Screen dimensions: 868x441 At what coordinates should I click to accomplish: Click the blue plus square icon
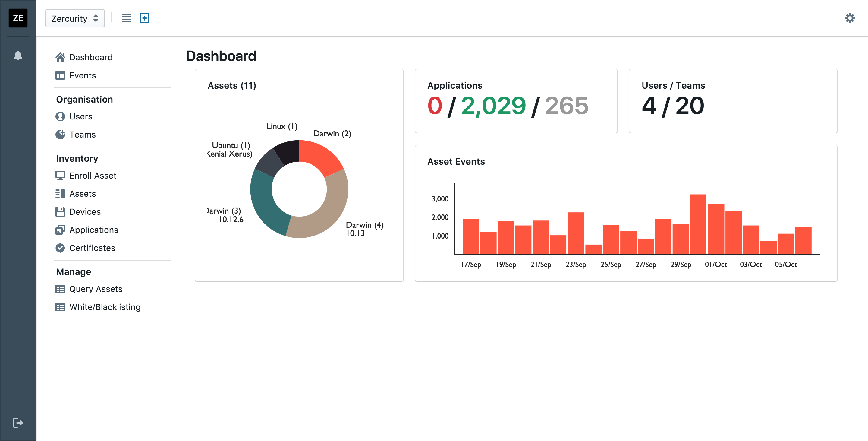pyautogui.click(x=145, y=18)
